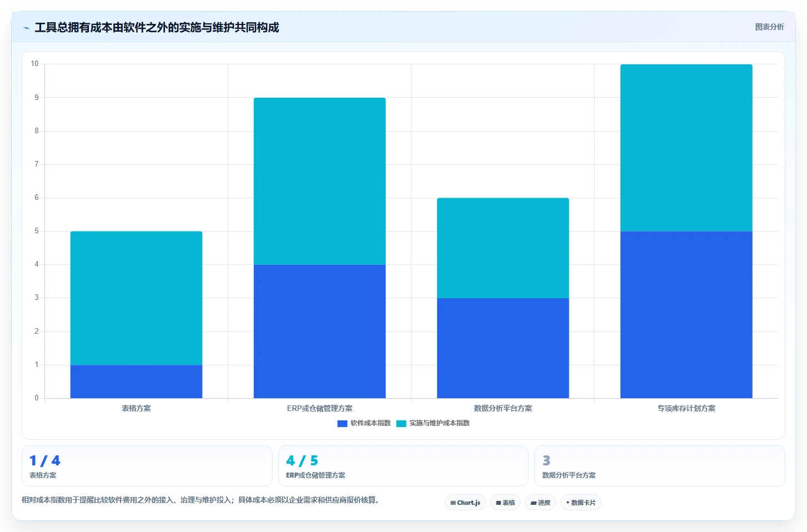
Task: Click the blue bar segment for 专项库存计划方案
Action: [x=686, y=315]
